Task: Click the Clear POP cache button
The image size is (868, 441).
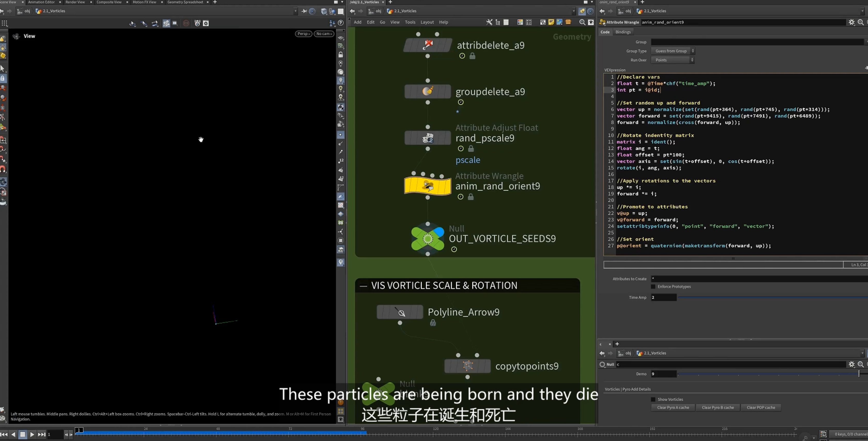Action: pyautogui.click(x=761, y=407)
